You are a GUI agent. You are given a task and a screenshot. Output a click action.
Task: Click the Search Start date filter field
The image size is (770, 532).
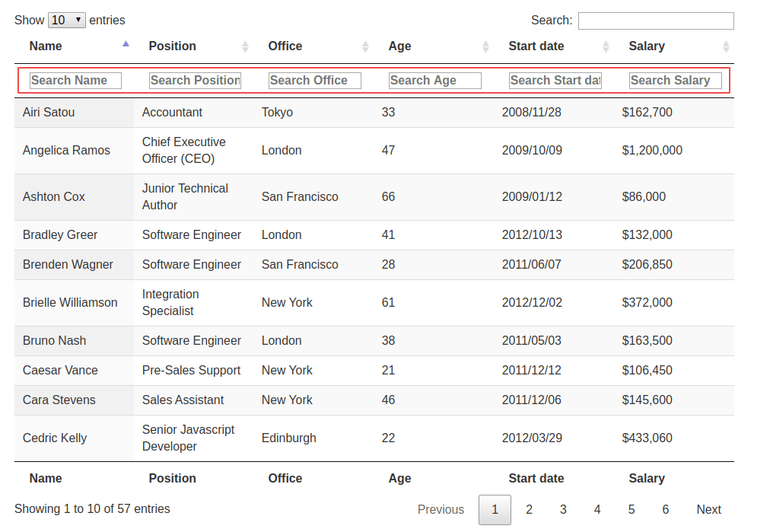[x=555, y=81]
